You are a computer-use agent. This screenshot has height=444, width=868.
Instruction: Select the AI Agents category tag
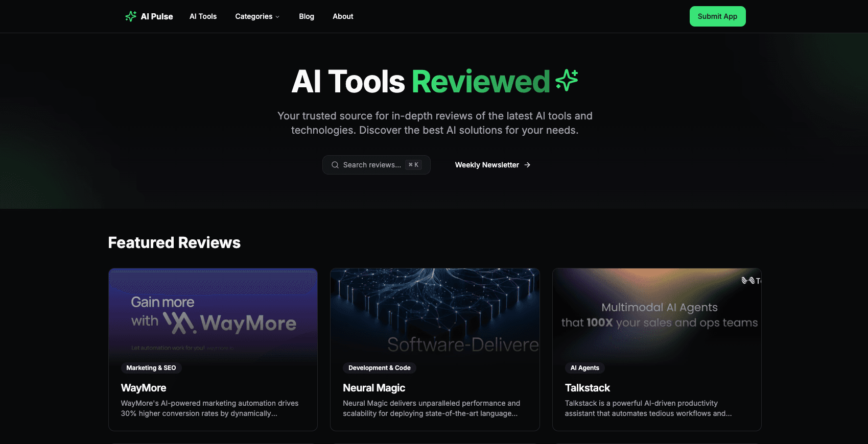click(584, 368)
